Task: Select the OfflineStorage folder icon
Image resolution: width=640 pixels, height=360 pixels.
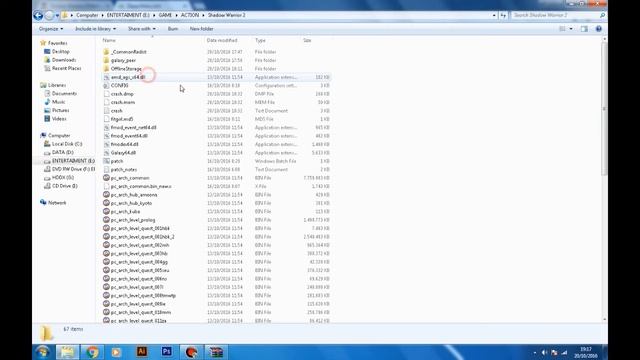Action: 106,69
